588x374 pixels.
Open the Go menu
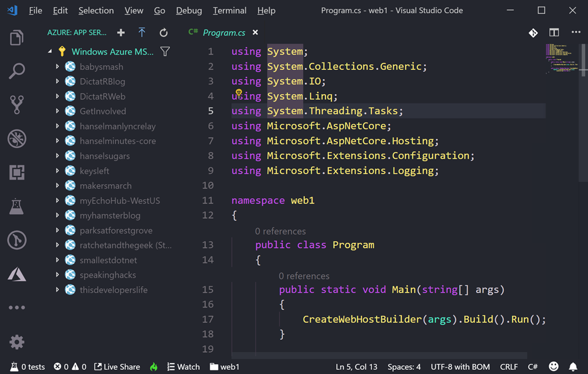pyautogui.click(x=160, y=11)
